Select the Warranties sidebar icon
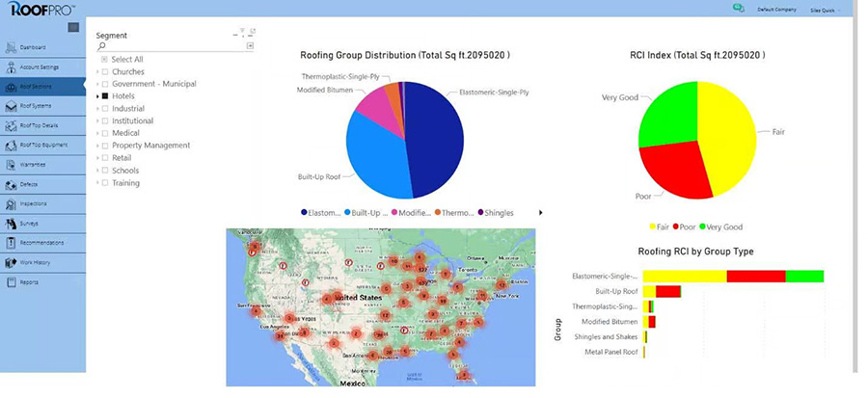This screenshot has width=868, height=398. tap(11, 165)
